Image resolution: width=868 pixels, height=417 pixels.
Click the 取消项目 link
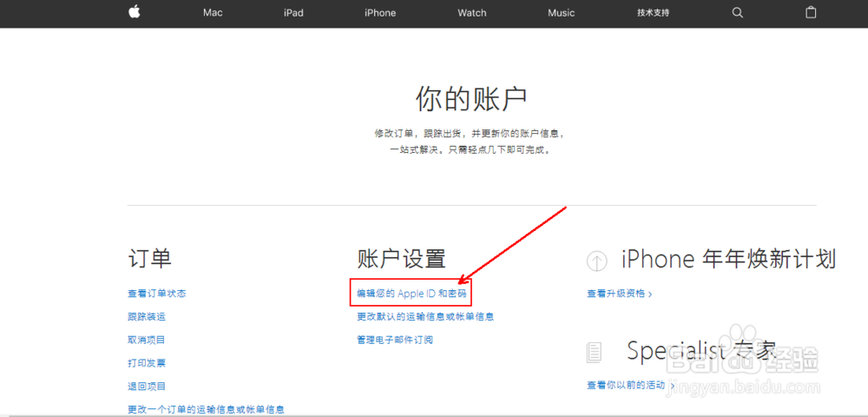point(147,340)
